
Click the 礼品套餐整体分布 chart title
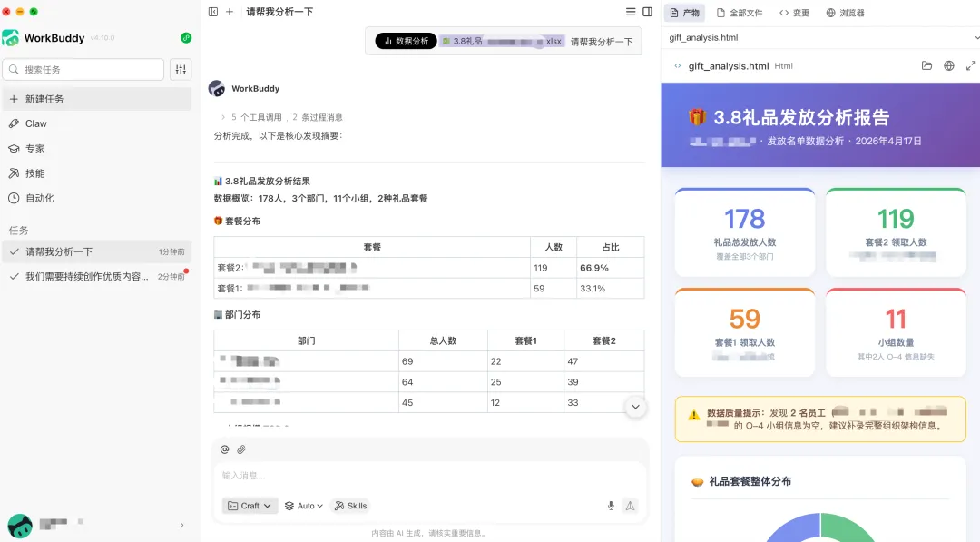742,481
